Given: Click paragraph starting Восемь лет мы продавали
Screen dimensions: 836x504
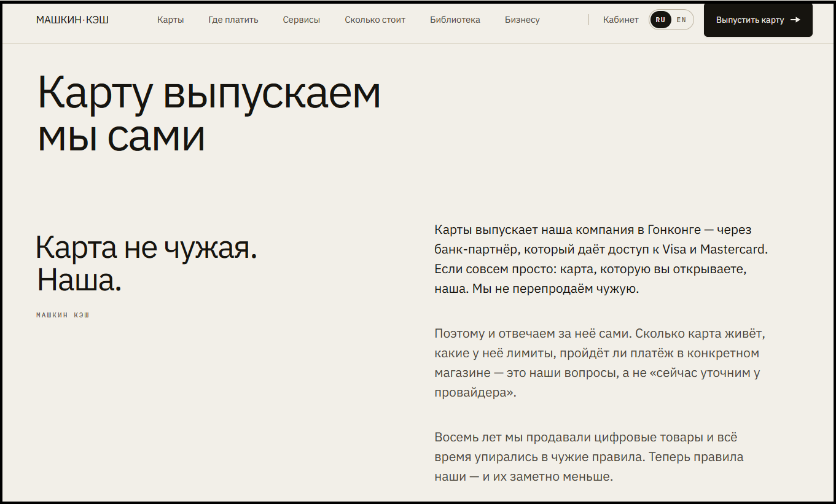Looking at the screenshot, I should tap(588, 457).
